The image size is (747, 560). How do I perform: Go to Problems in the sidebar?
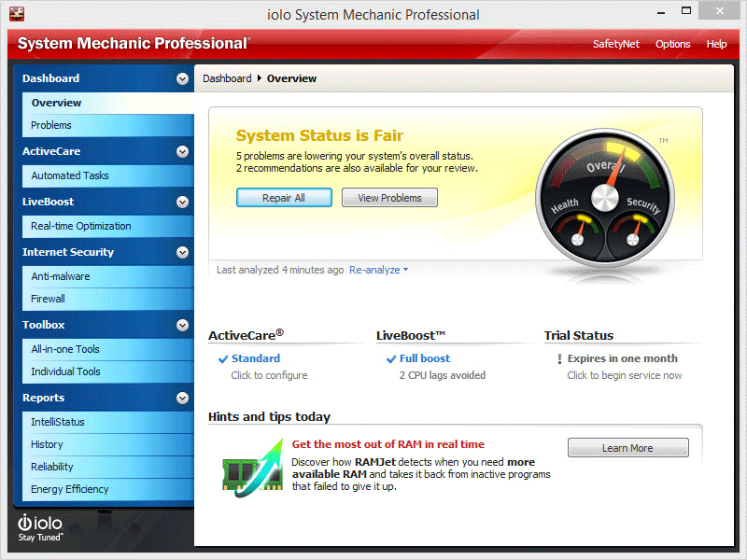[108, 125]
